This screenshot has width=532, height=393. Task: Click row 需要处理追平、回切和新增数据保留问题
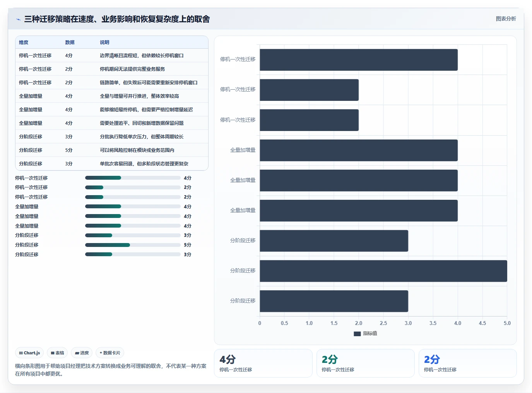click(112, 123)
